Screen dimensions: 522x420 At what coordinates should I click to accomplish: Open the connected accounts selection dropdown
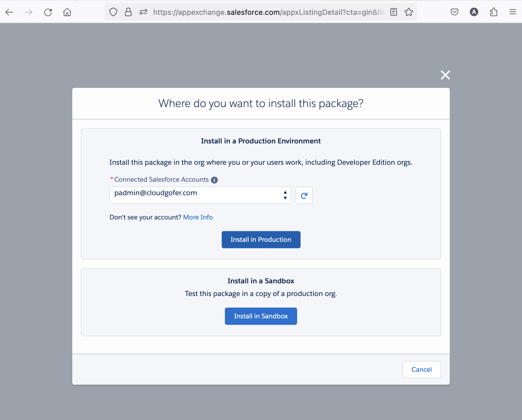coord(200,195)
